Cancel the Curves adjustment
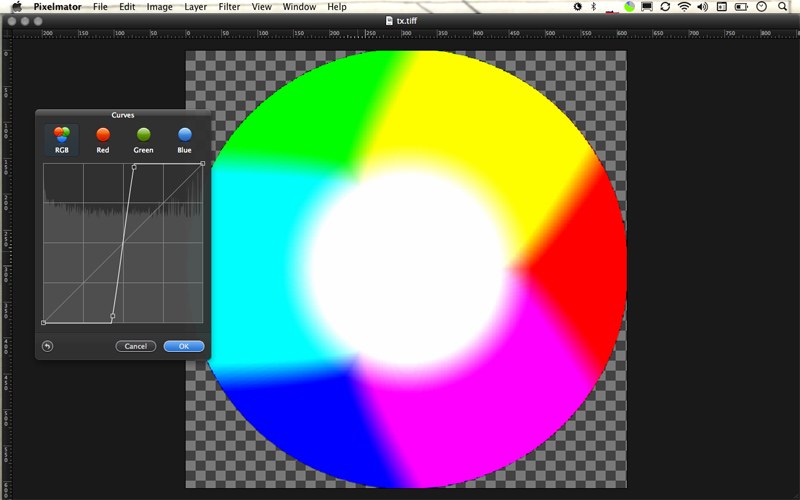 coord(136,346)
